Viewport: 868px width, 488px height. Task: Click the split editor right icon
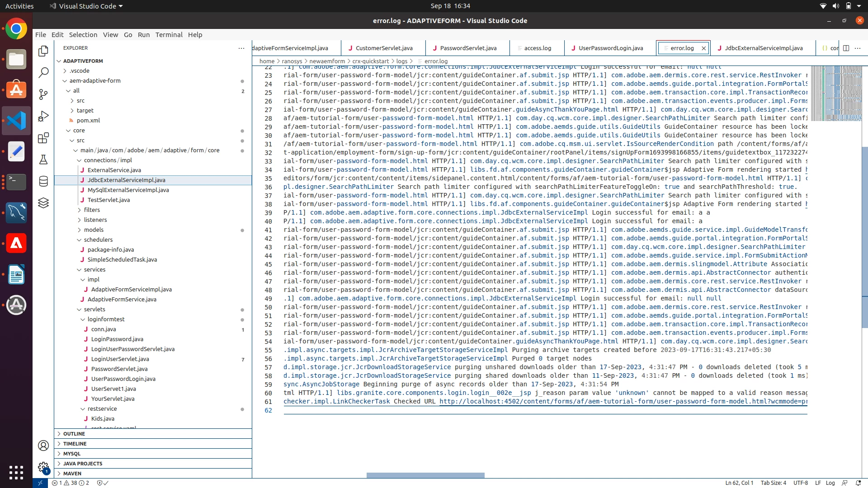coord(846,48)
